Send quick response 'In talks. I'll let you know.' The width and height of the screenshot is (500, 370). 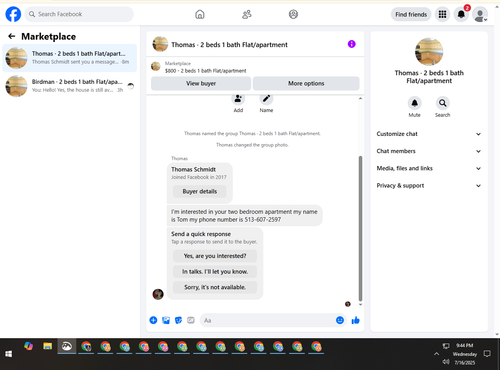pos(215,272)
